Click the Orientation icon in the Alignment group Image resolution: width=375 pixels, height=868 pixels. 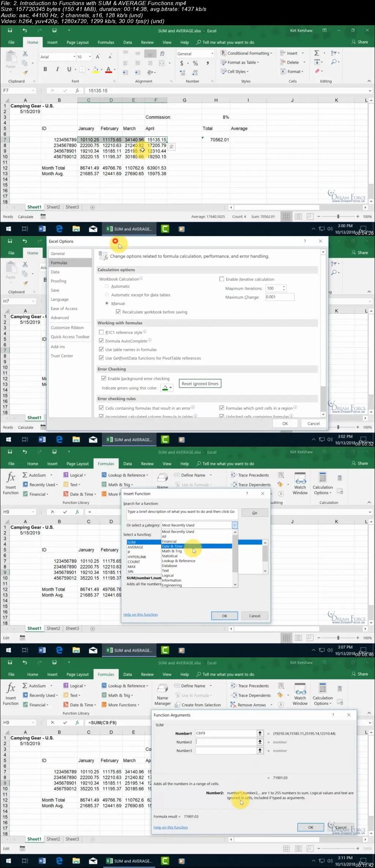click(x=150, y=73)
